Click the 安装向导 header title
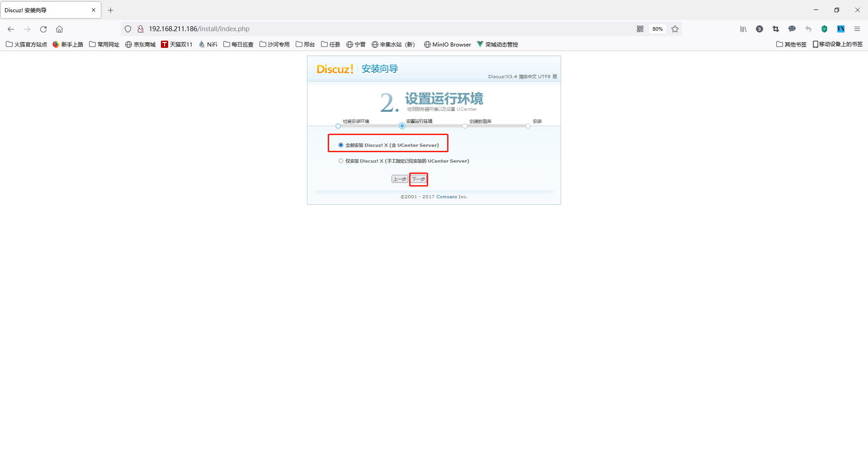This screenshot has height=467, width=868. point(380,69)
